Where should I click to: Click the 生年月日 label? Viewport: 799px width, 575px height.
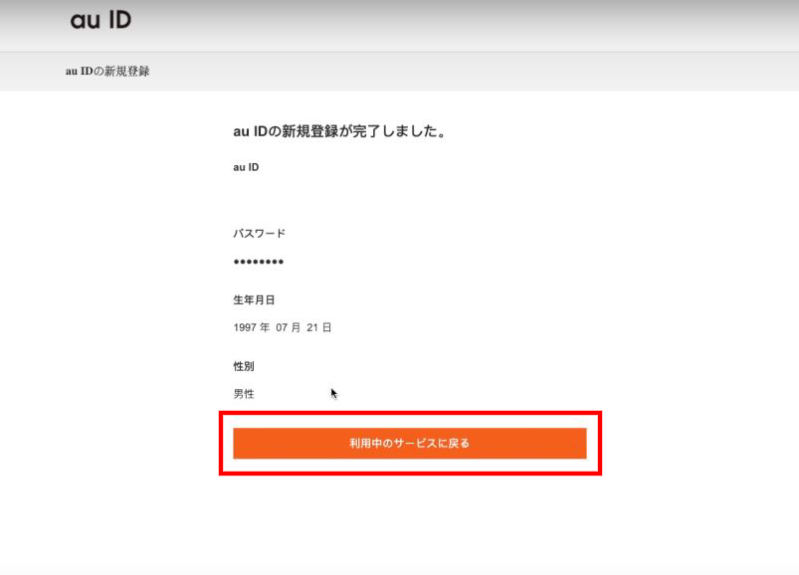click(x=253, y=300)
